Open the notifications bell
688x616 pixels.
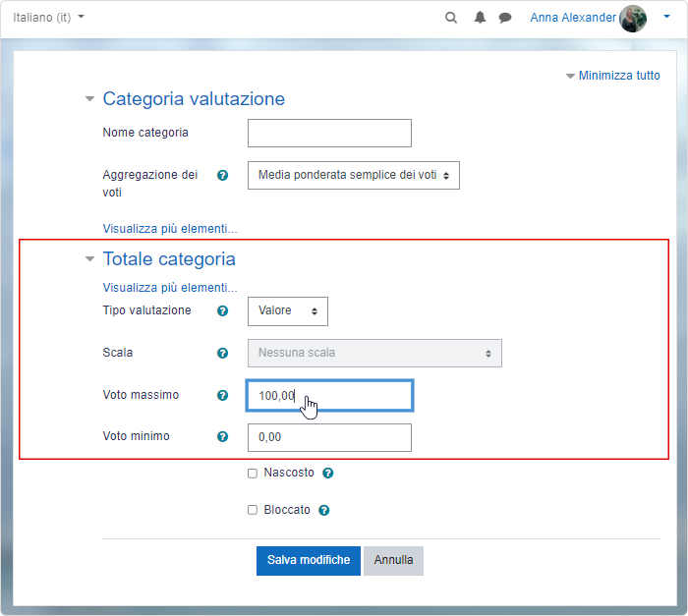(x=480, y=18)
